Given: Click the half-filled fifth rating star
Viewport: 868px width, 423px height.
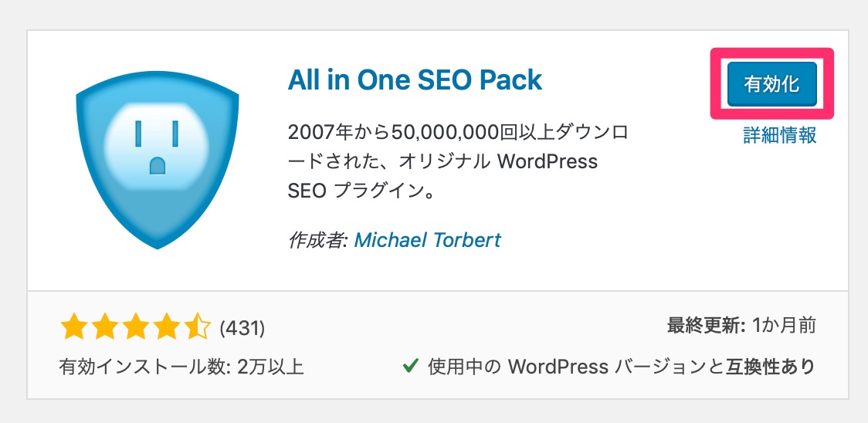Looking at the screenshot, I should tap(196, 328).
